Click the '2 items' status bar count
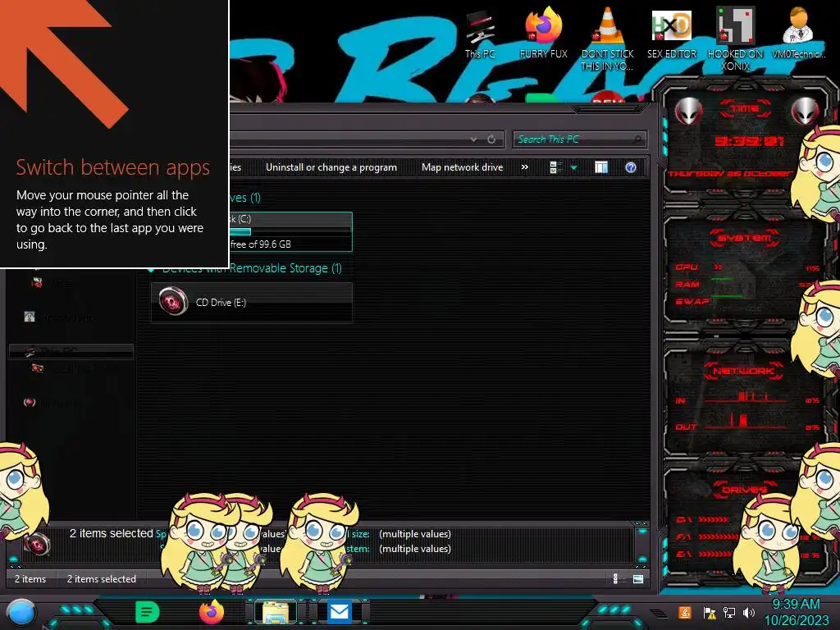 point(30,579)
